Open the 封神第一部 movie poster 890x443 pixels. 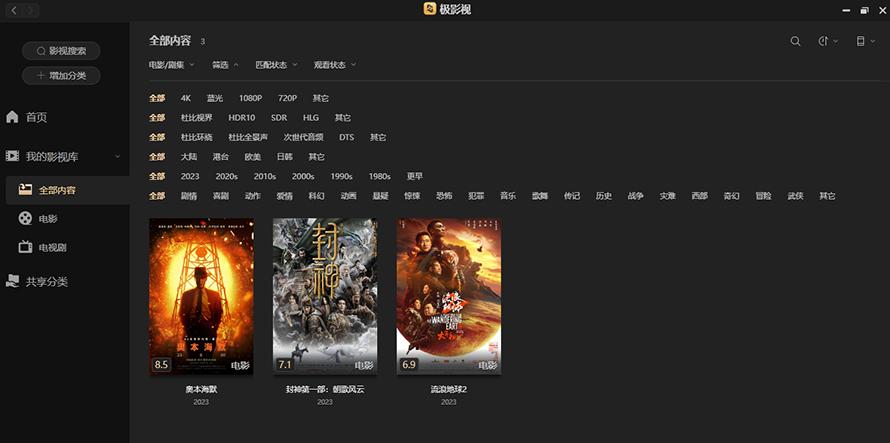pos(325,296)
